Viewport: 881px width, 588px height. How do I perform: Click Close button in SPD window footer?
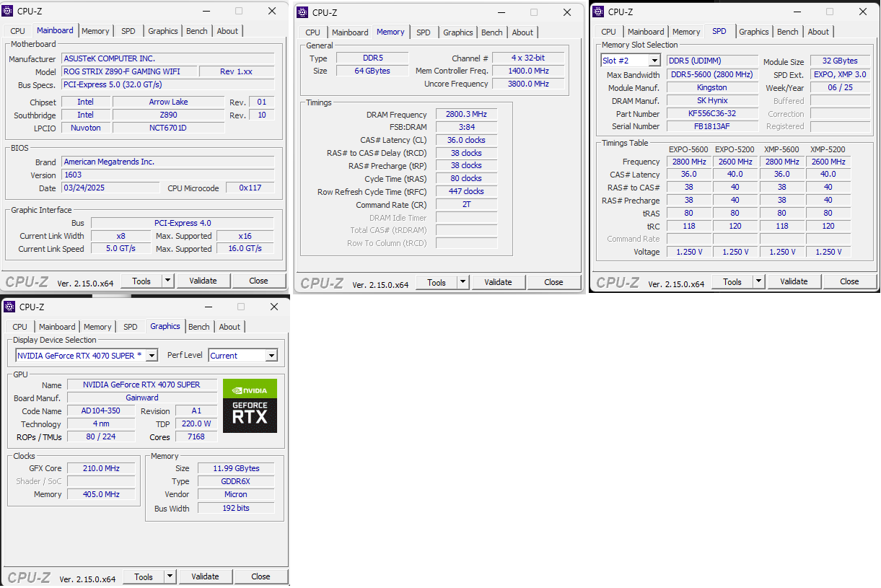(x=849, y=281)
